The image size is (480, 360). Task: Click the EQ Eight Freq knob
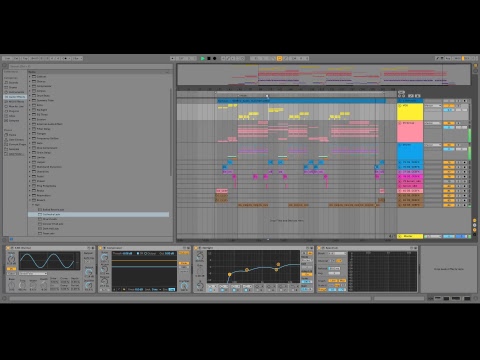(x=200, y=256)
